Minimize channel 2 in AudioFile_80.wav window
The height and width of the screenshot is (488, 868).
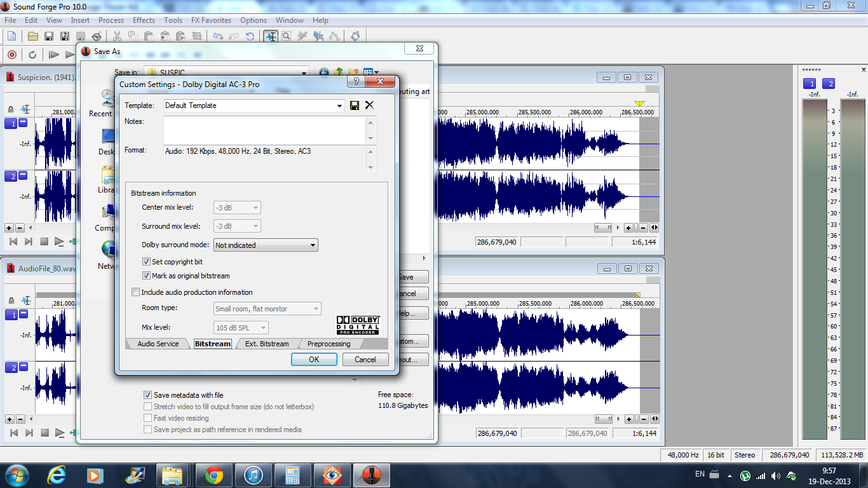23,367
